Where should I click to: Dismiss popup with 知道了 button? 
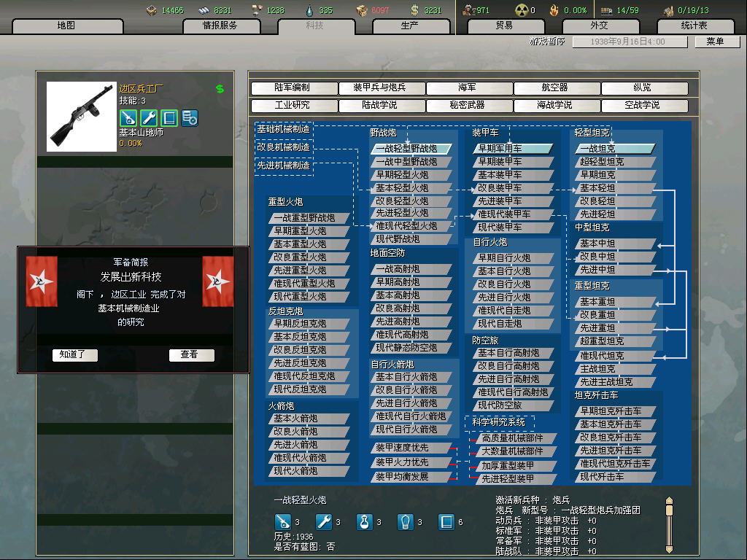pos(75,355)
